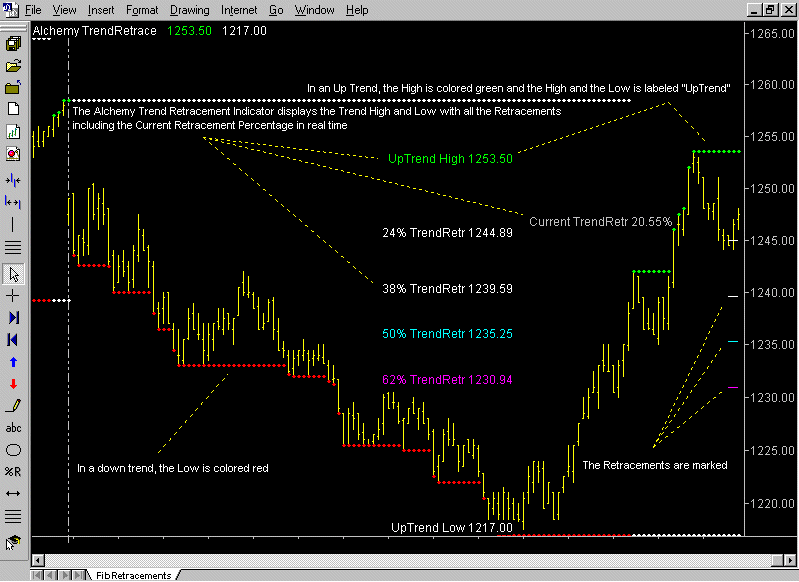The image size is (799, 582).
Task: Open a file with the open-folder icon
Action: tap(13, 66)
